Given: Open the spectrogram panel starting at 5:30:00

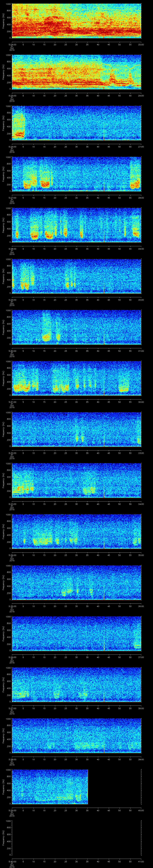Looking at the screenshot, I should 76,327.
